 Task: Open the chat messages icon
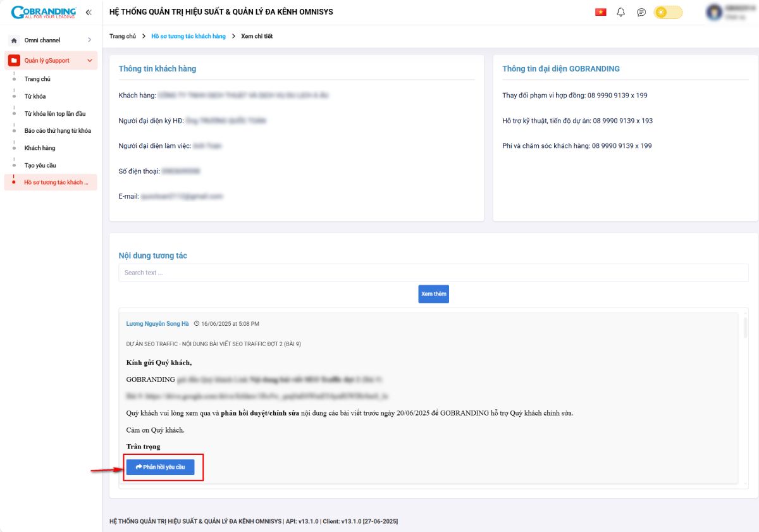(x=641, y=12)
